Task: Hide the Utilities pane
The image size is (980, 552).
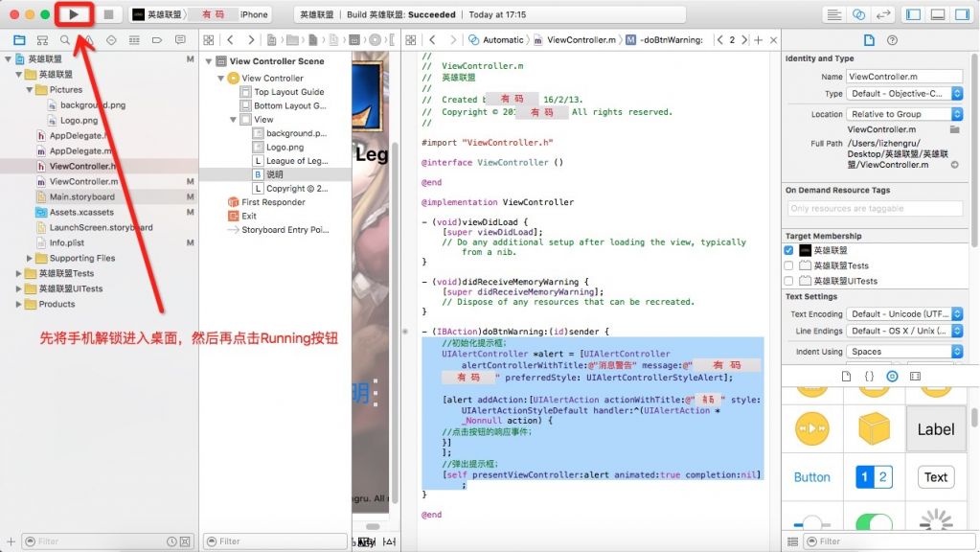Action: (961, 14)
